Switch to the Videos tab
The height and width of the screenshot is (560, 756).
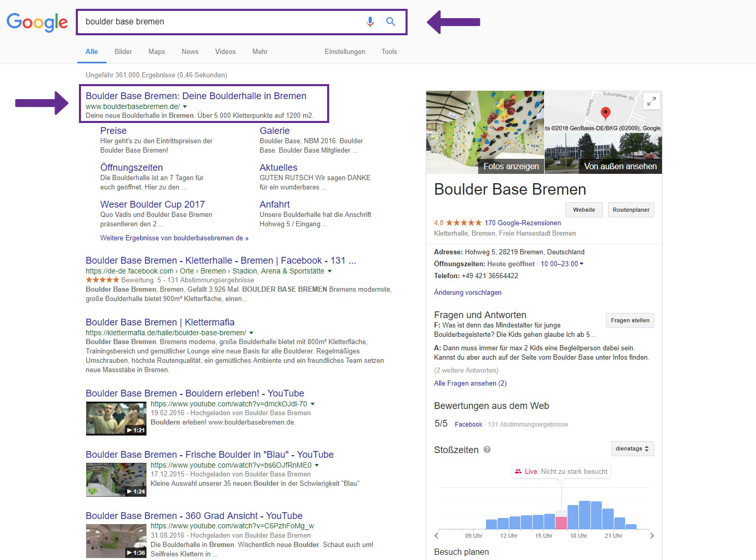pos(225,51)
